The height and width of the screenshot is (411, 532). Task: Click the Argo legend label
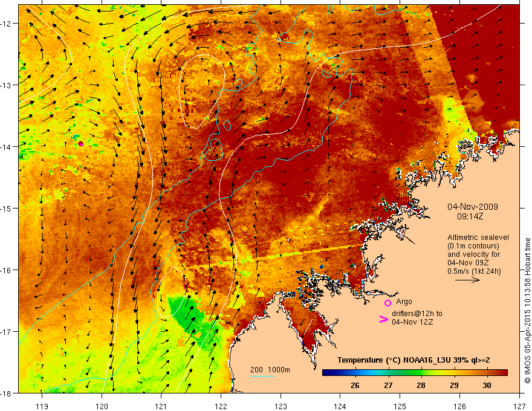coord(404,302)
